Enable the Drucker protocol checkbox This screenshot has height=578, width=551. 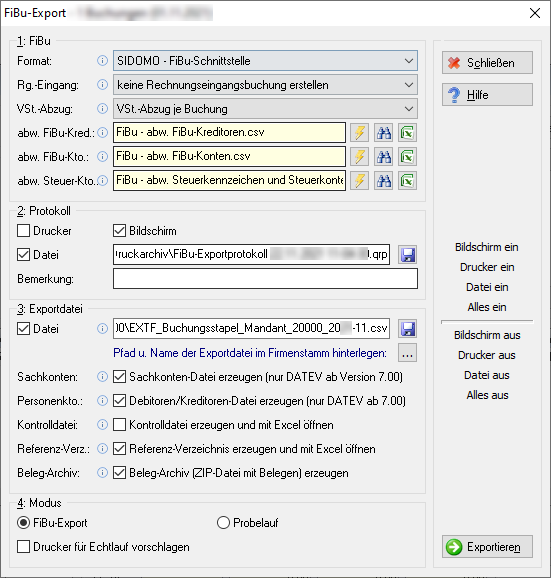point(24,231)
